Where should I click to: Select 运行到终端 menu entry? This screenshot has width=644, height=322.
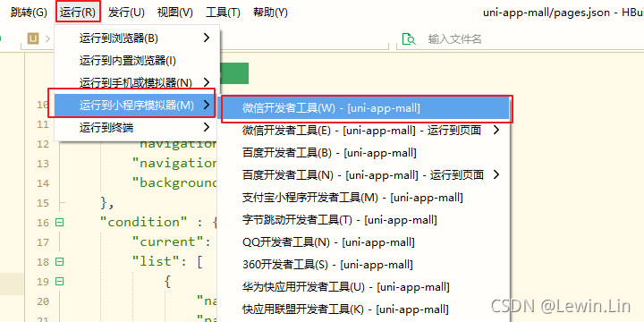137,128
